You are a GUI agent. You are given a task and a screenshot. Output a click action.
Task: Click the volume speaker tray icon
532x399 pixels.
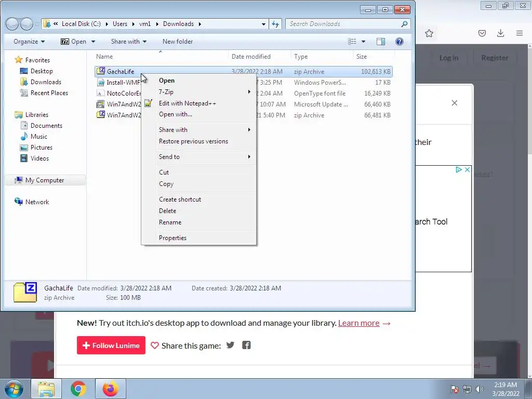coord(480,389)
